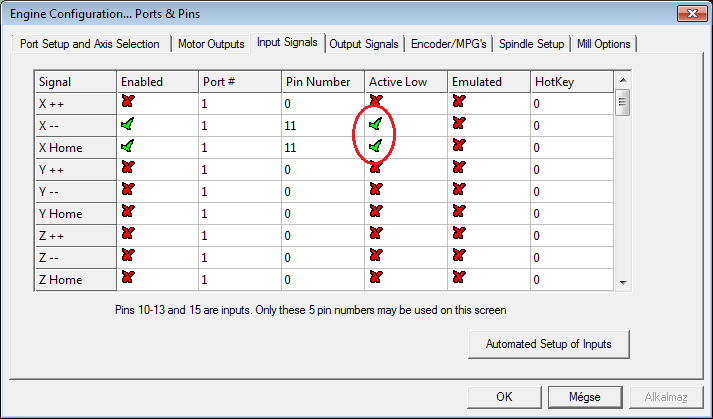This screenshot has height=419, width=713.
Task: Toggle the Enabled checkmark for X Home
Action: pos(127,146)
